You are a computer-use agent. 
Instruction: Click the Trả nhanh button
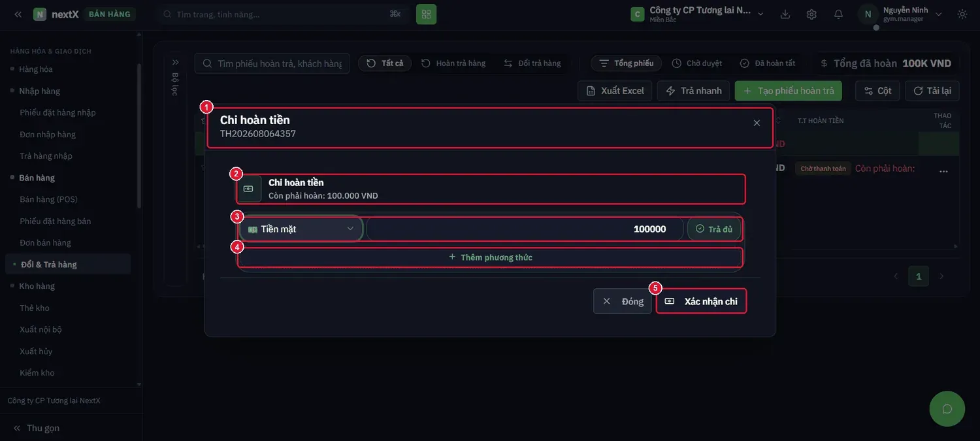pyautogui.click(x=693, y=91)
